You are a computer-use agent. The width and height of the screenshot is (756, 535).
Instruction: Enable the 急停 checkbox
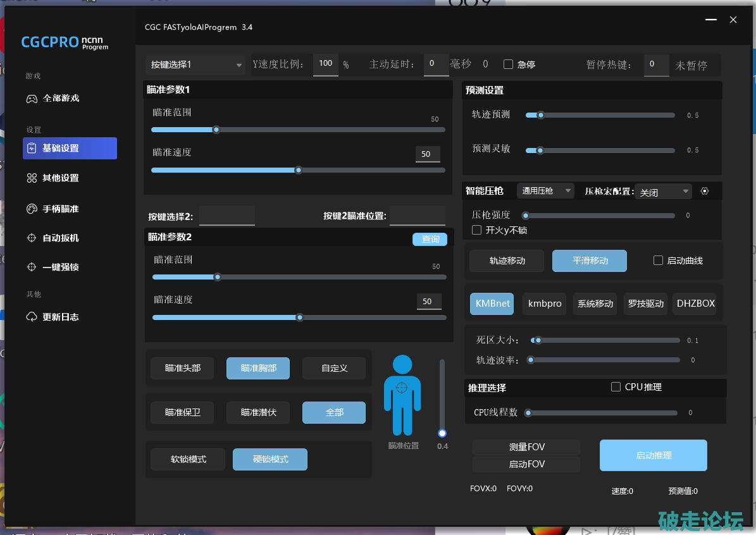508,65
